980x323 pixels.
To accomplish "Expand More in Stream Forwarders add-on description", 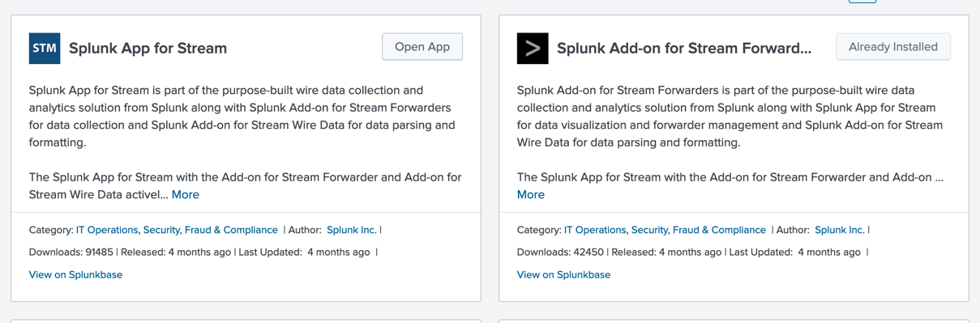I will [x=531, y=194].
